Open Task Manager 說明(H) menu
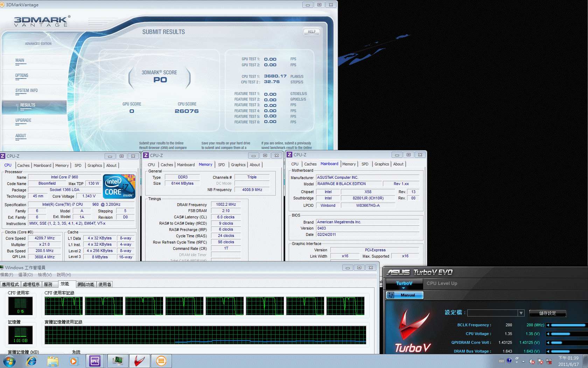588x368 pixels. point(64,275)
